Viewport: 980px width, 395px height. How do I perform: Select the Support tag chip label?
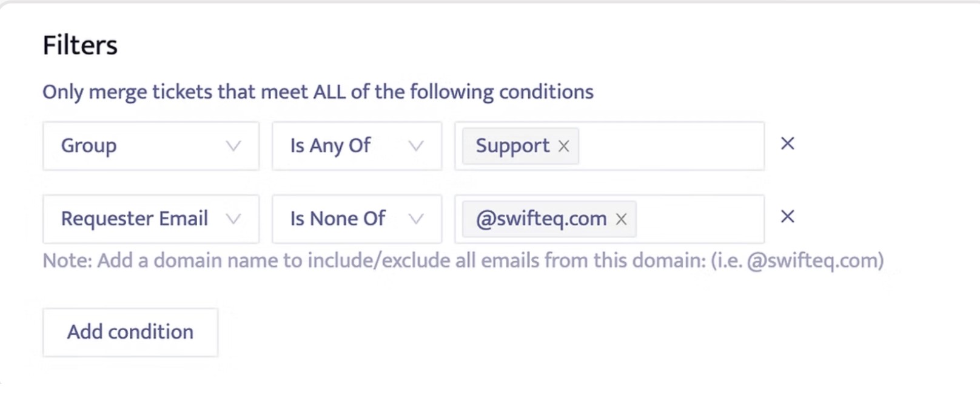512,146
